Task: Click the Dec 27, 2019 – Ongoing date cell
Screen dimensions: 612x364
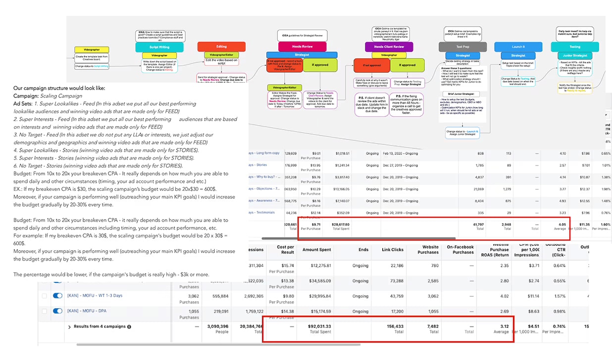Action: pos(400,166)
